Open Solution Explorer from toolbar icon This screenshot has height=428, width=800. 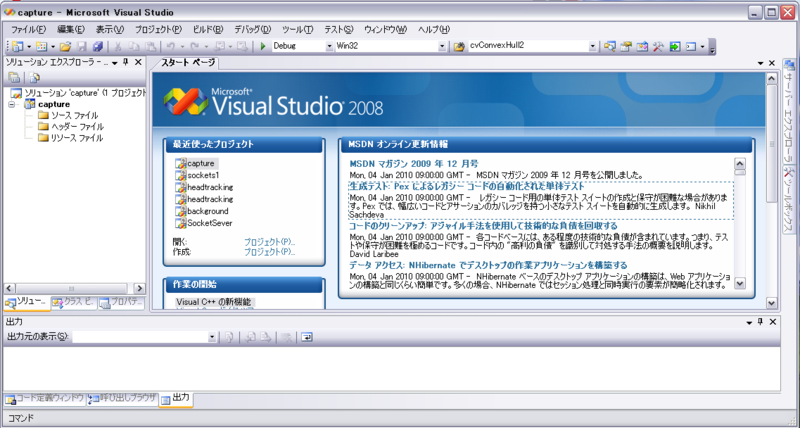[610, 46]
